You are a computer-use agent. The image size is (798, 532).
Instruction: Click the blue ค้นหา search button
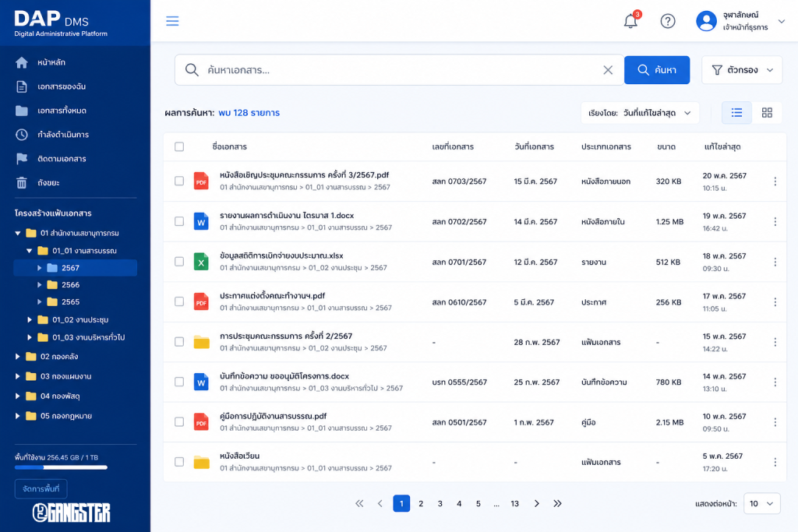coord(656,69)
